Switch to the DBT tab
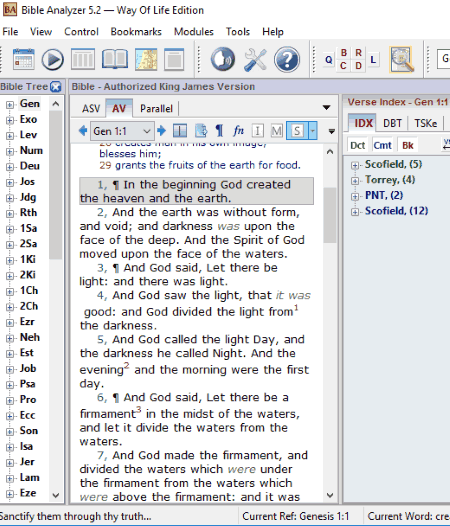The height and width of the screenshot is (526, 450). point(392,123)
